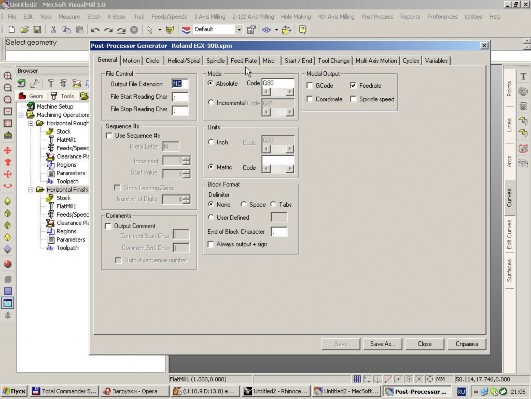This screenshot has height=399, width=531.
Task: Click the Paste clipboard icon
Action: click(80, 30)
